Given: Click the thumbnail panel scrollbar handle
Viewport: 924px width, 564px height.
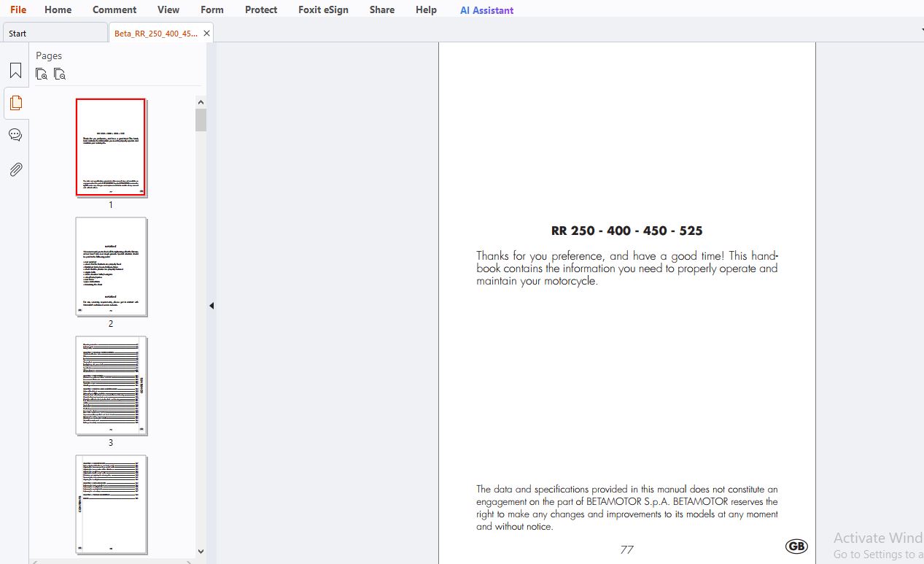Looking at the screenshot, I should (201, 120).
